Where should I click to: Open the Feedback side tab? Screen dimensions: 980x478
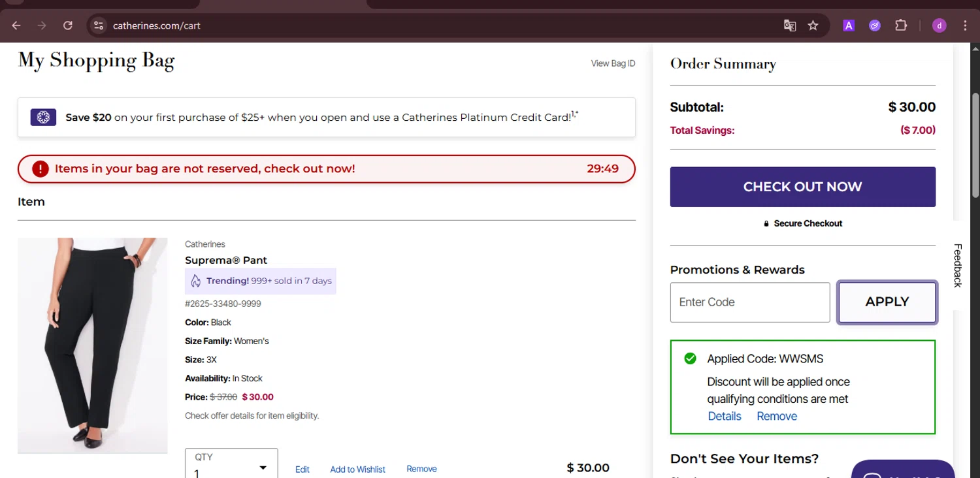(x=957, y=265)
